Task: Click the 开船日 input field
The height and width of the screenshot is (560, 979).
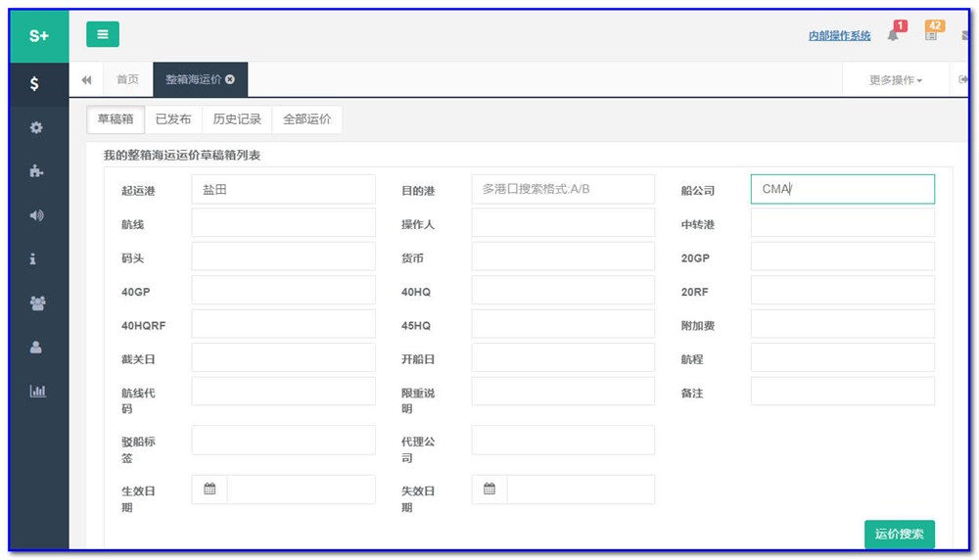Action: 563,357
